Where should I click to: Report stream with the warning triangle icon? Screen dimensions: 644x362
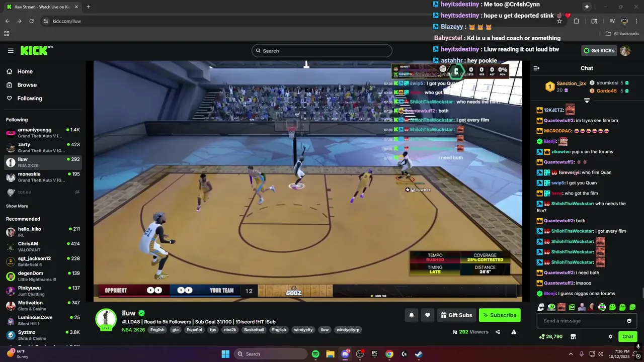514,332
